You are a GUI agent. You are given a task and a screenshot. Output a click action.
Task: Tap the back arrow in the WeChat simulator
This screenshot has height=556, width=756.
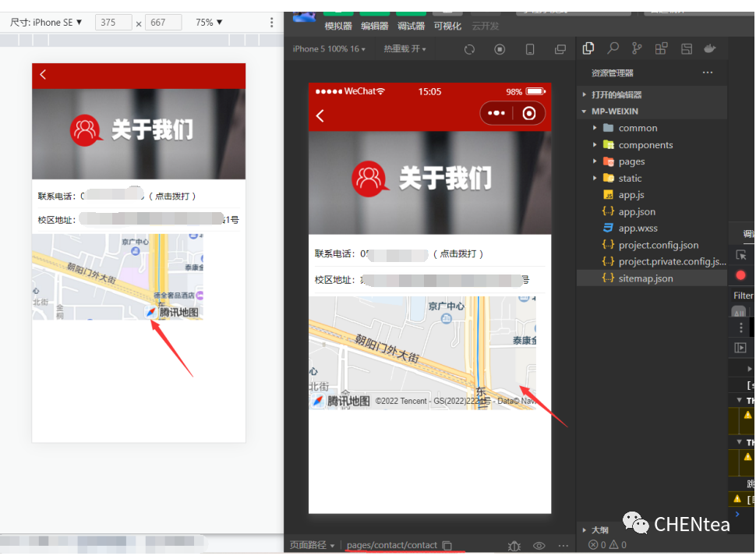pyautogui.click(x=320, y=115)
